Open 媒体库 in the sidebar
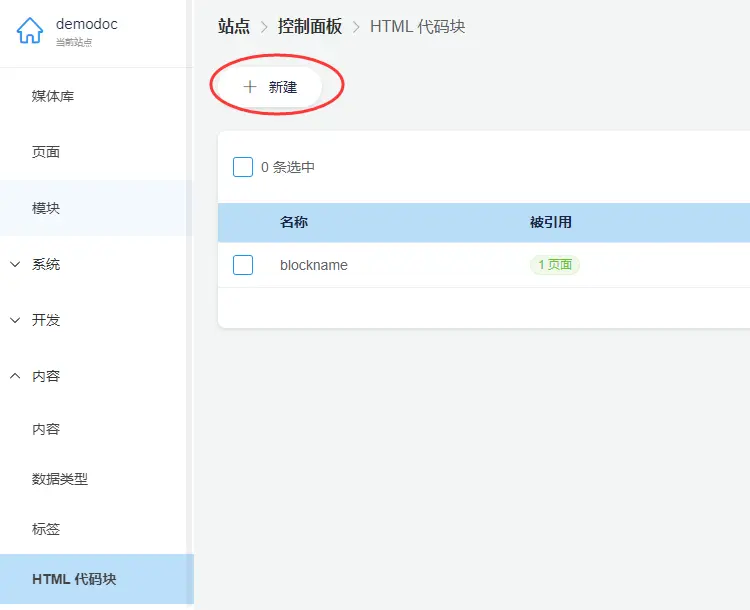This screenshot has height=610, width=750. pos(53,96)
